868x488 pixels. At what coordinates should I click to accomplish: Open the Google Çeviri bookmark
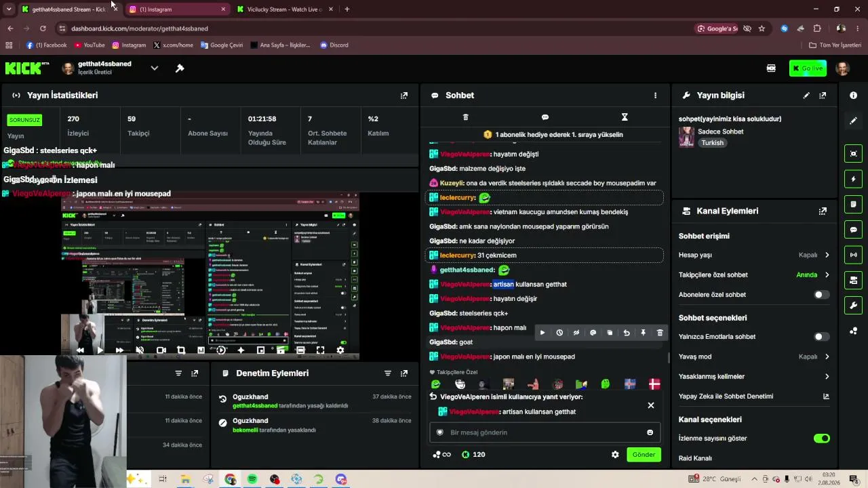[222, 45]
